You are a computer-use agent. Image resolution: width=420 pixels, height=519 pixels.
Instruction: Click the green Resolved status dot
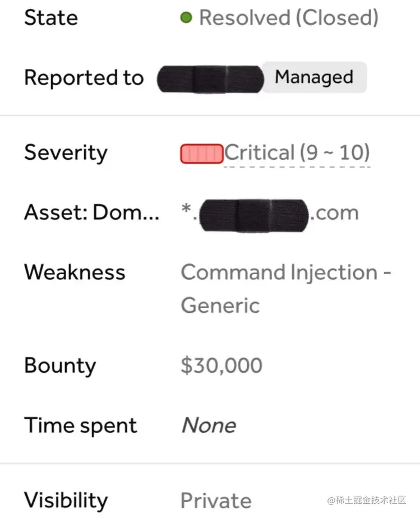pyautogui.click(x=187, y=17)
